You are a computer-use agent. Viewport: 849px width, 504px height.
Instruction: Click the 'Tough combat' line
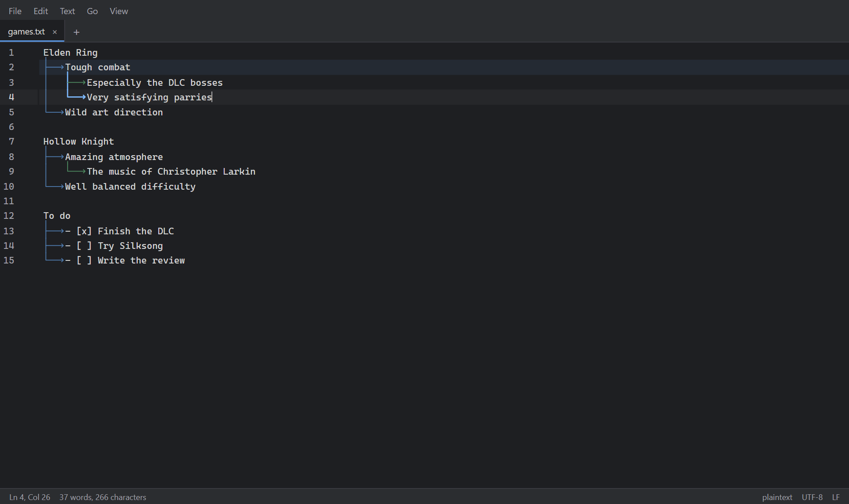click(x=98, y=67)
